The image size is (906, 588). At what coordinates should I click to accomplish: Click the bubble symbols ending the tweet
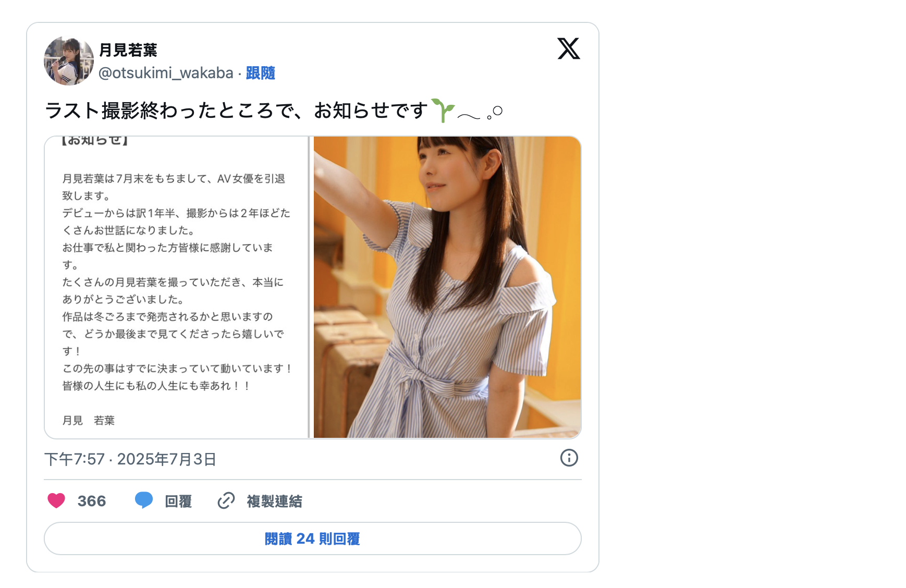[480, 113]
